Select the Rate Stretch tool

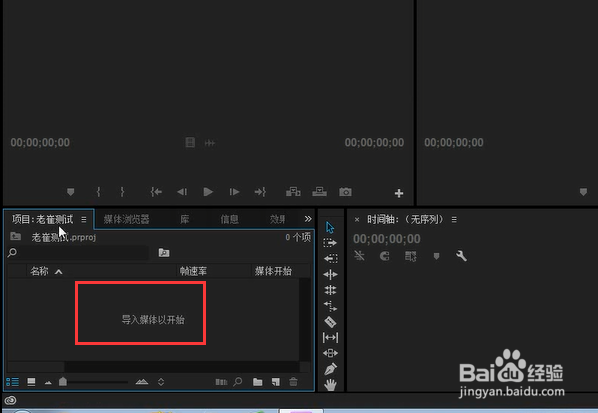click(330, 306)
